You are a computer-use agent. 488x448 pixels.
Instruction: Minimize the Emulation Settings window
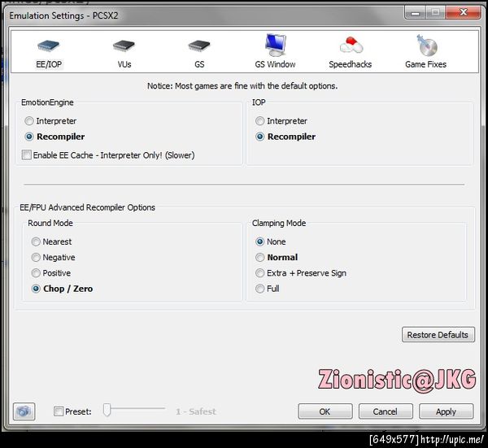coord(415,12)
